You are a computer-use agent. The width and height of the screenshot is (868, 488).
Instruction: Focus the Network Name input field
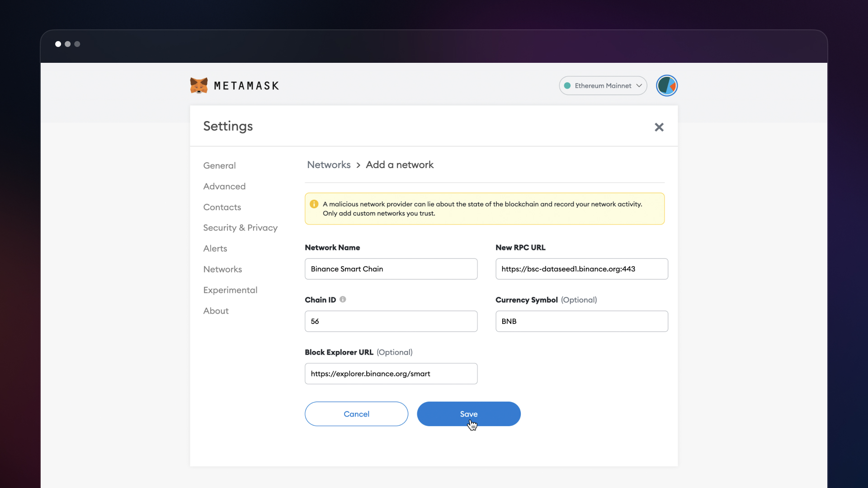pos(391,269)
